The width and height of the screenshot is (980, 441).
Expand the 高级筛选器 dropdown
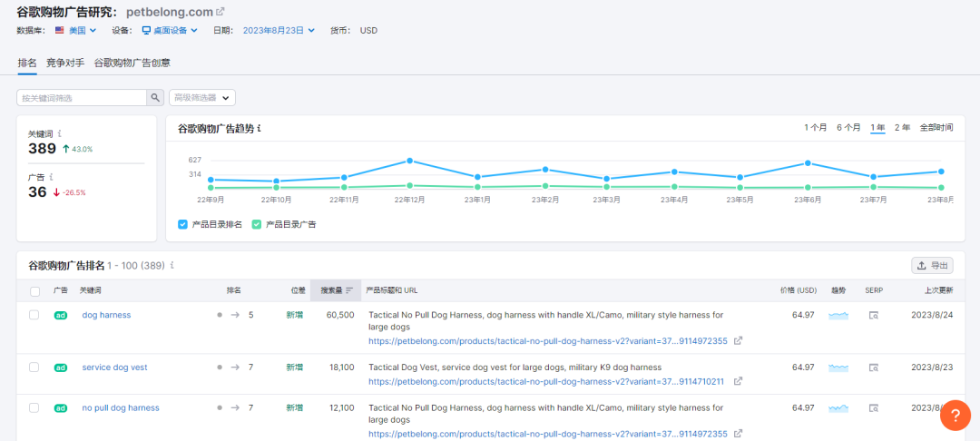[202, 98]
